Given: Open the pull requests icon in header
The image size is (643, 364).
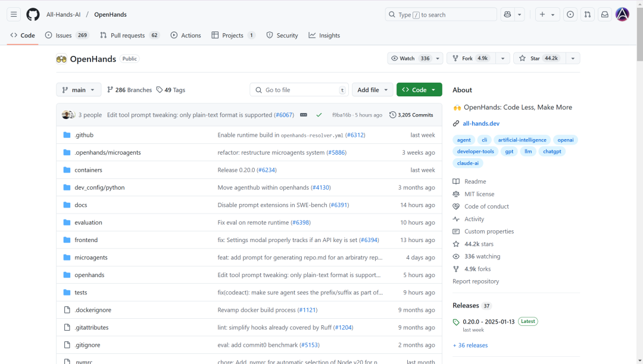Looking at the screenshot, I should (587, 14).
